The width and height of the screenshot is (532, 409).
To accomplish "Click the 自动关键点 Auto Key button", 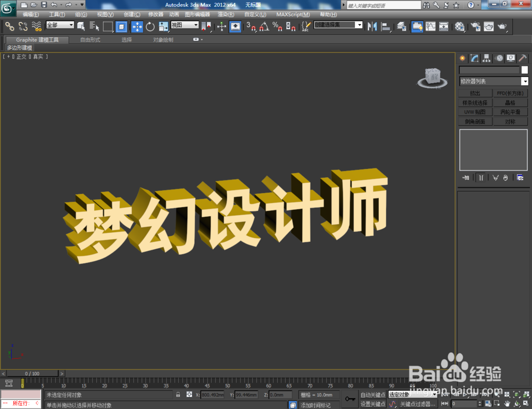I will pos(373,395).
